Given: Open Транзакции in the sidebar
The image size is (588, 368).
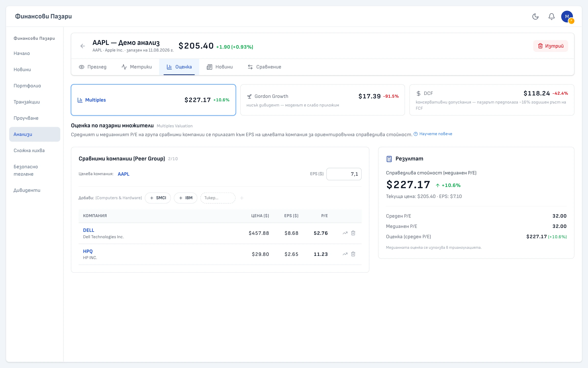Looking at the screenshot, I should click(x=35, y=102).
